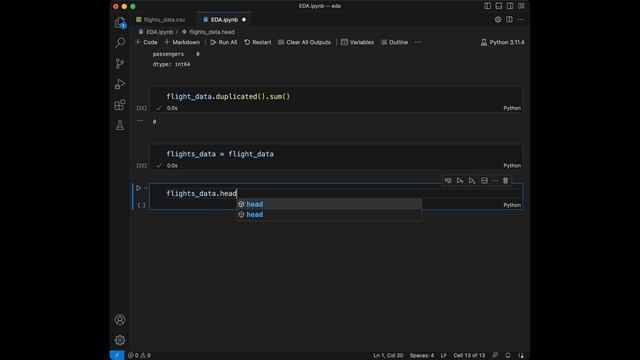Add a new Markdown cell

coord(182,42)
